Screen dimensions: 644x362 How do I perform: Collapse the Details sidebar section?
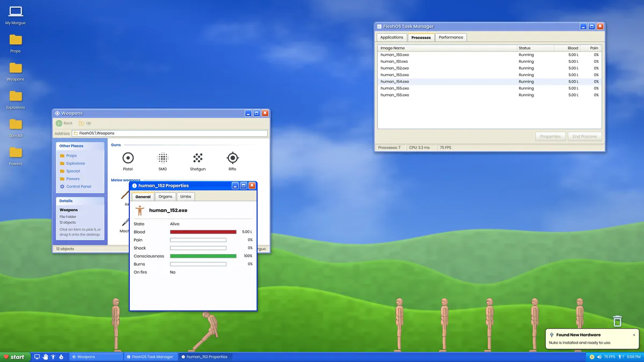(80, 201)
